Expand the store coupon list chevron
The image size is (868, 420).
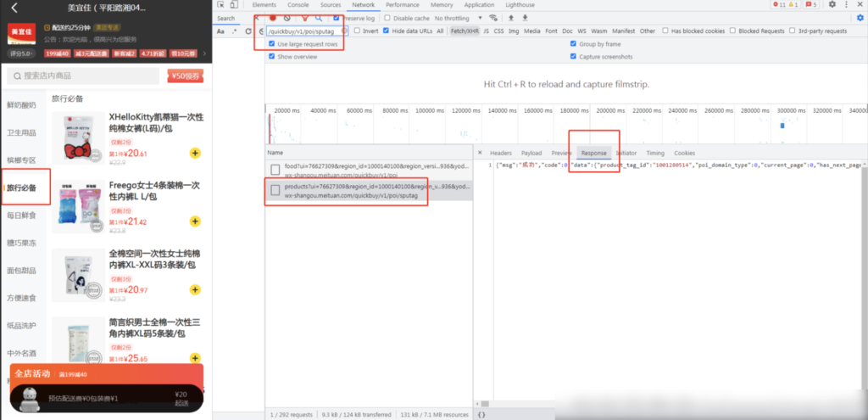pos(203,53)
